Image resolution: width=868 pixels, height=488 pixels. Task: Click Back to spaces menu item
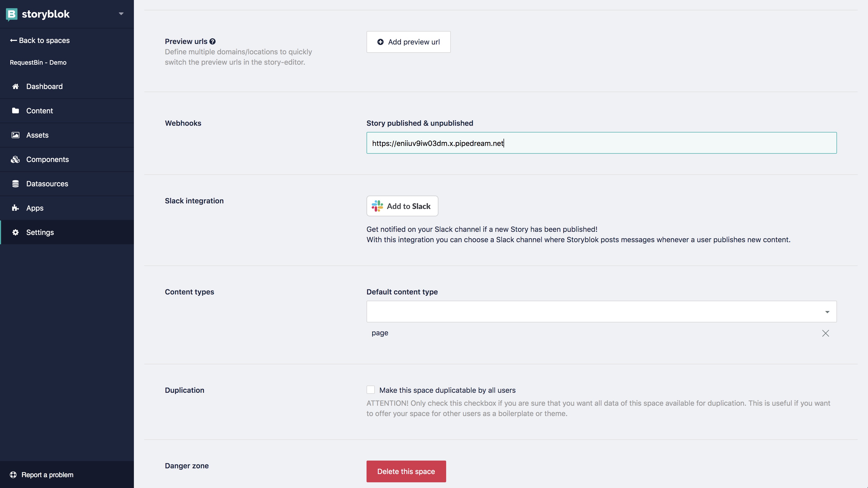coord(39,40)
